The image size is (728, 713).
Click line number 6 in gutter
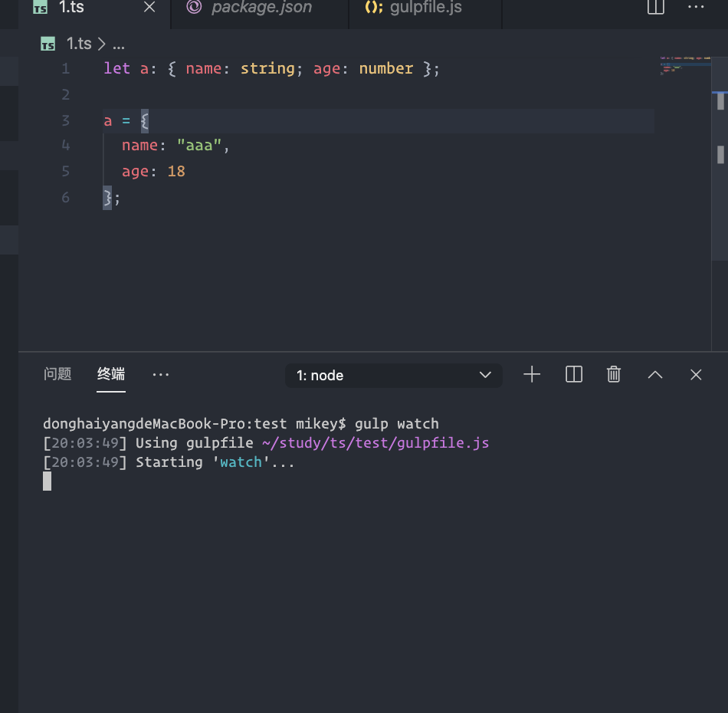65,198
